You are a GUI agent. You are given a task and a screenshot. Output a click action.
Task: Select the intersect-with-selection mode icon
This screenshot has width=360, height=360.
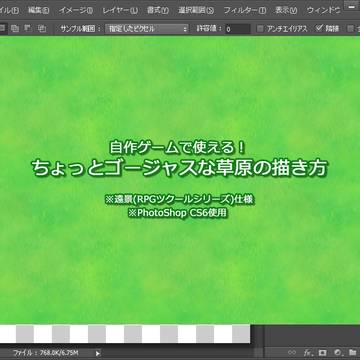point(42,29)
